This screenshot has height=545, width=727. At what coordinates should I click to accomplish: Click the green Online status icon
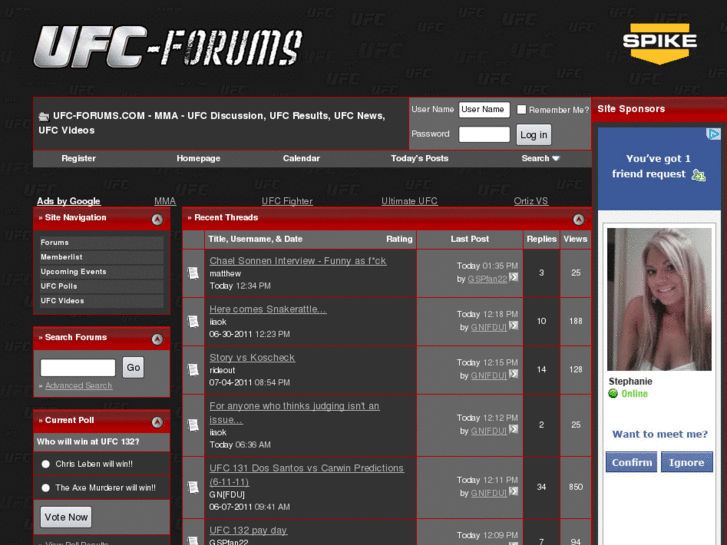pos(613,394)
